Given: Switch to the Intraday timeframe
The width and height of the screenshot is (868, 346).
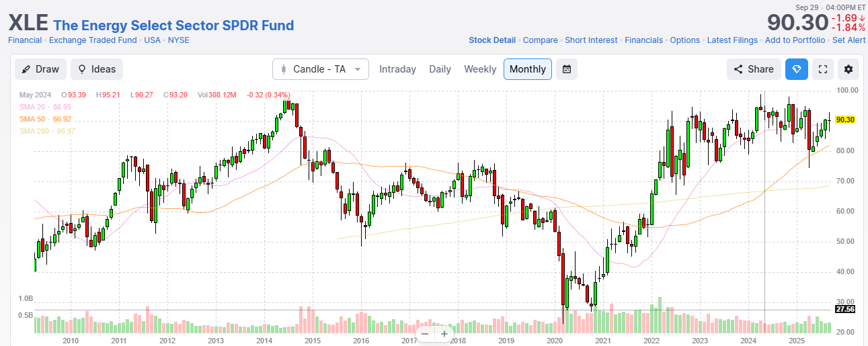Looking at the screenshot, I should click(x=397, y=69).
